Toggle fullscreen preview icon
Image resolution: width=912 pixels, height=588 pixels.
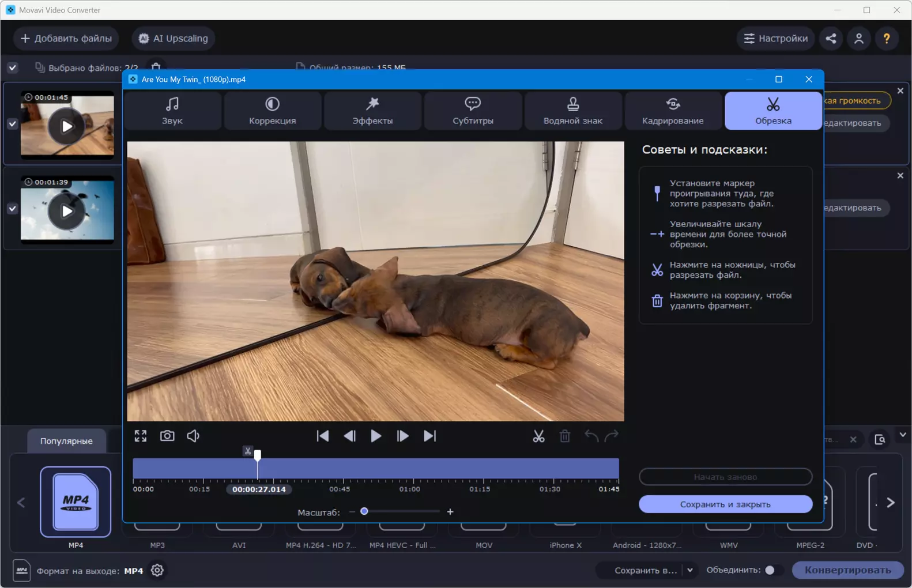141,436
